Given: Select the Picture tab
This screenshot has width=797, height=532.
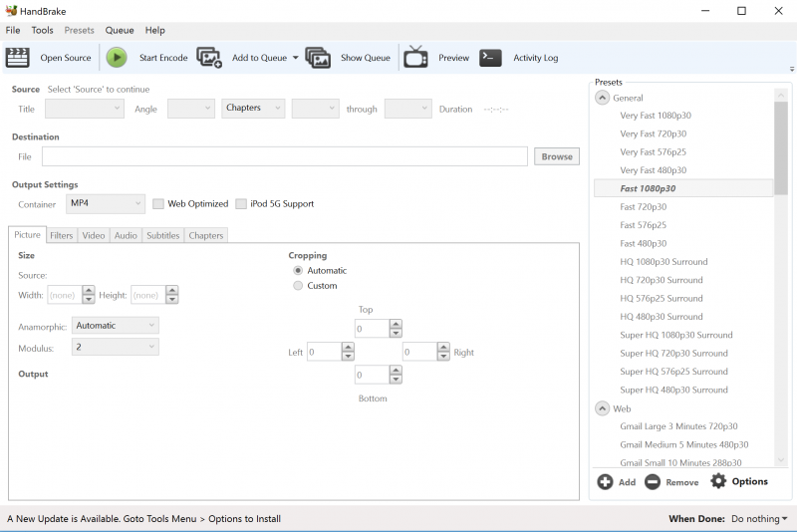Looking at the screenshot, I should click(x=28, y=235).
